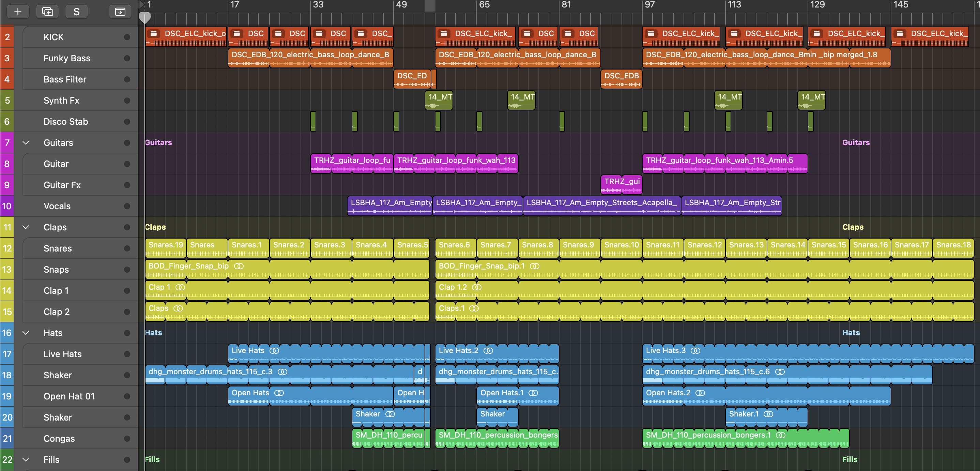Toggle the global solo S button
Viewport: 980px width, 471px height.
76,12
